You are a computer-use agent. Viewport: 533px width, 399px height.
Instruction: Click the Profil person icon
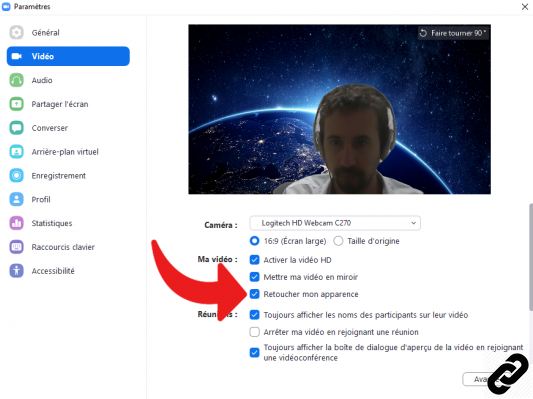pos(16,199)
